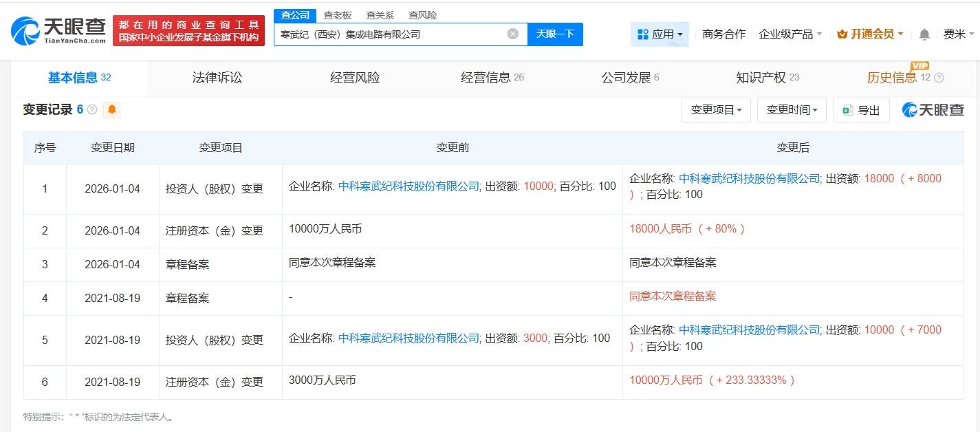Open the 商务合作 link in header

pos(723,34)
